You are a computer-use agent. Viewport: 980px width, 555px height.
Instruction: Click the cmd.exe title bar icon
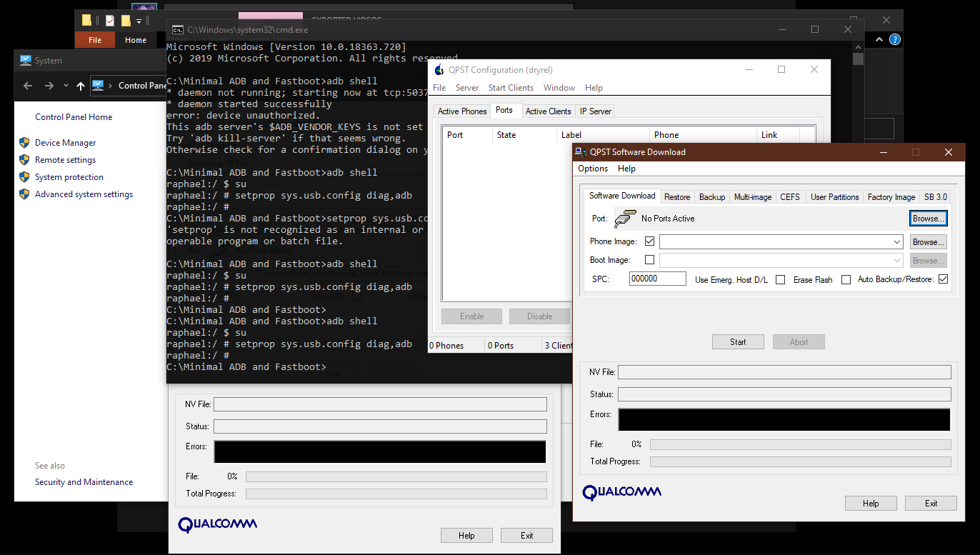click(x=177, y=30)
